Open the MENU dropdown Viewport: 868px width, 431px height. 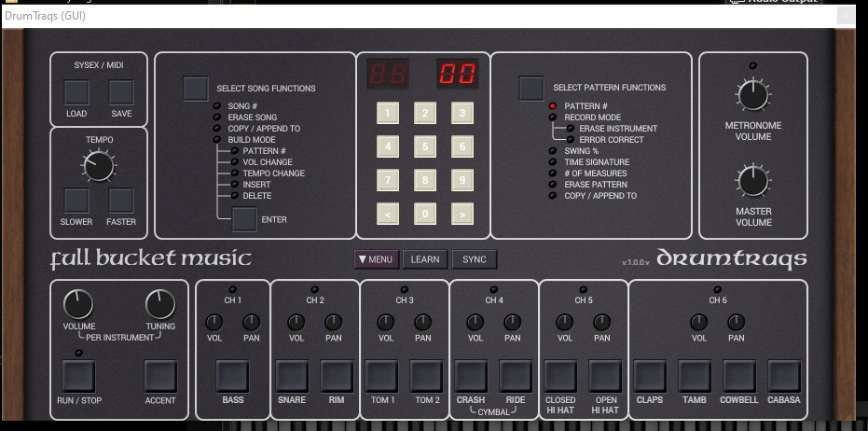[377, 259]
